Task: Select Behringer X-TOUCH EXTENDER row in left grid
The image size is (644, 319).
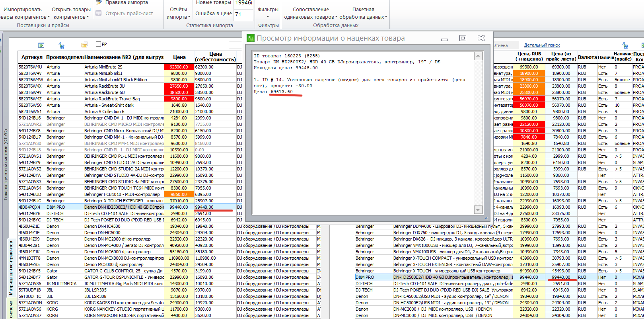Action: click(x=124, y=201)
